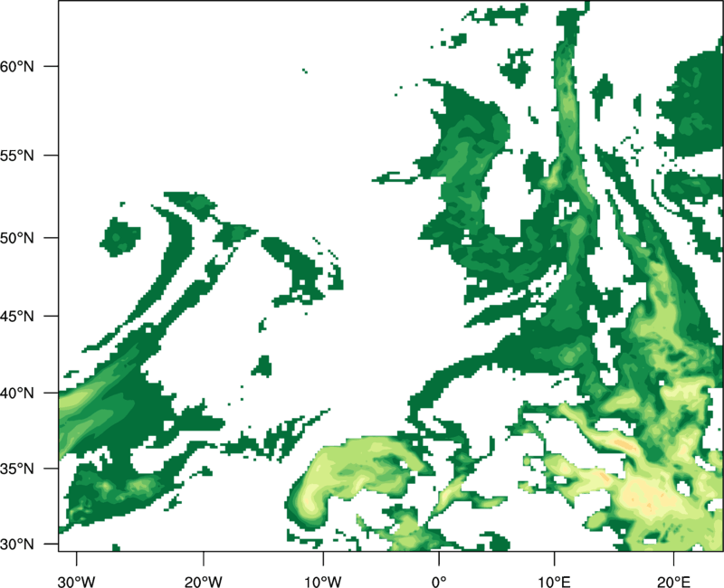The height and width of the screenshot is (588, 724).
Task: Click the 50°N latitude label
Action: click(x=17, y=238)
